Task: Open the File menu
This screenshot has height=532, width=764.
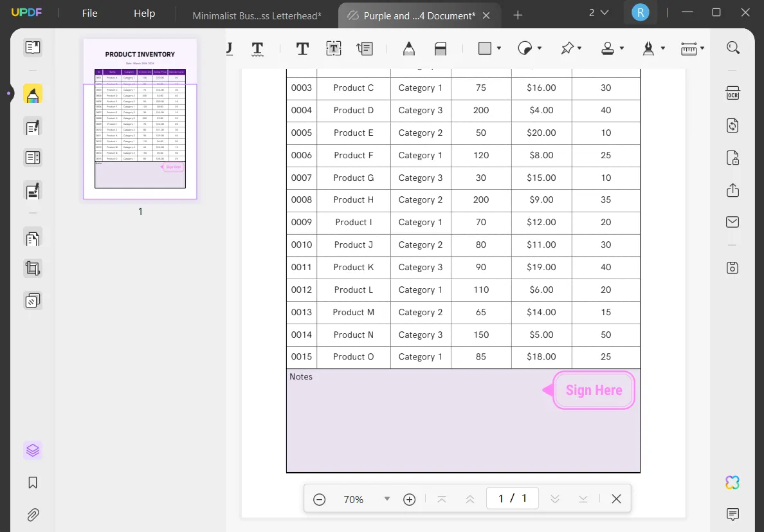Action: [x=89, y=13]
